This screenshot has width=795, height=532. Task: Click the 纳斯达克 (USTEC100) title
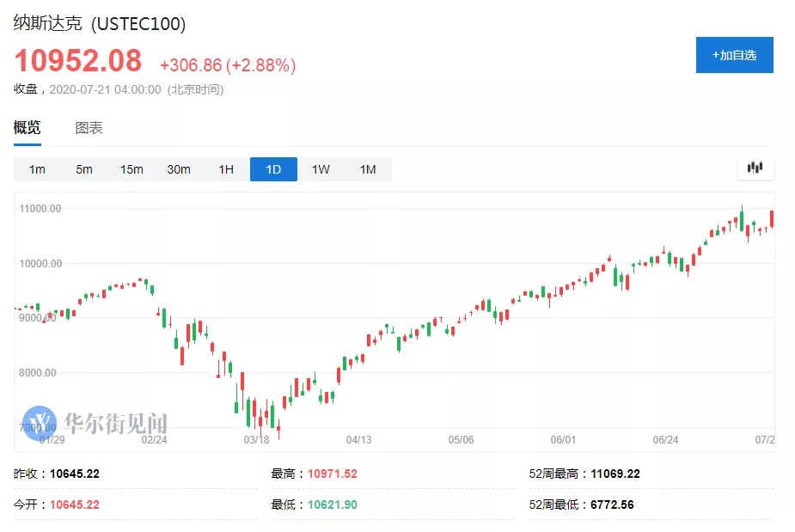tap(100, 23)
